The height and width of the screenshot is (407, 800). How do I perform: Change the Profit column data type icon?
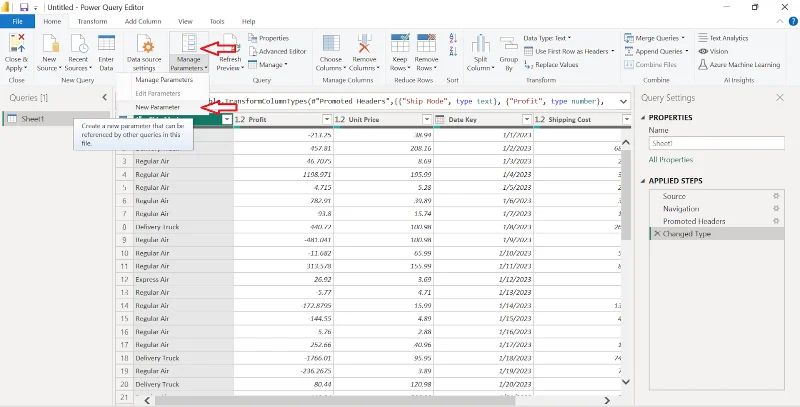240,119
